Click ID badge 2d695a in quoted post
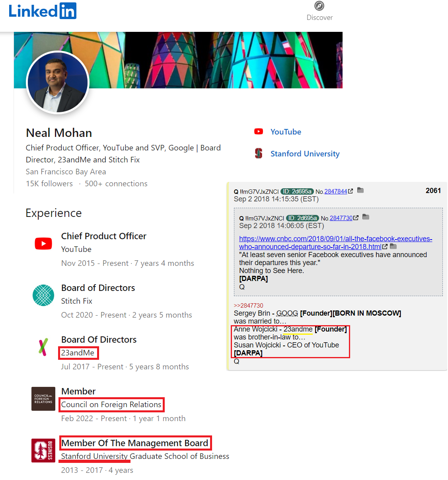Viewport: 448px width, 480px height. point(303,218)
